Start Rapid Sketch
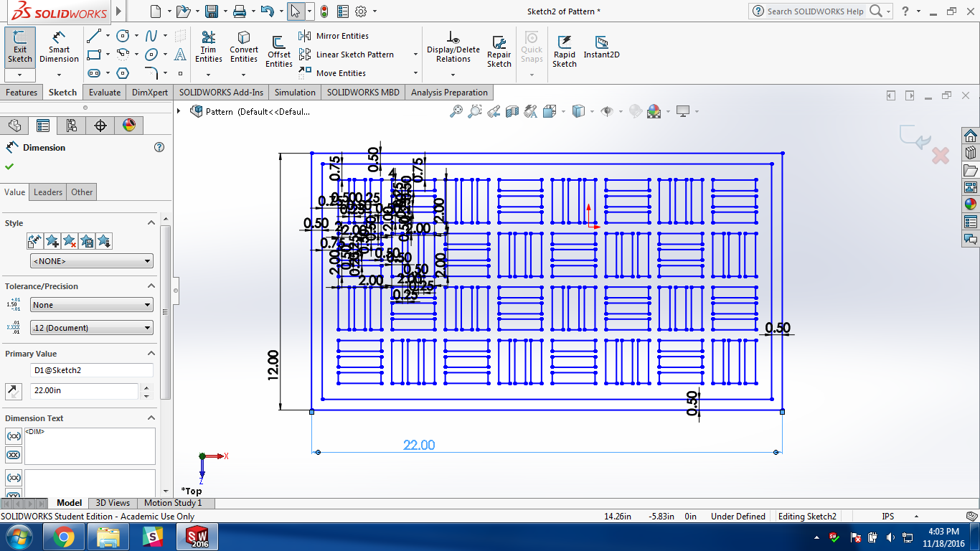 (x=565, y=52)
